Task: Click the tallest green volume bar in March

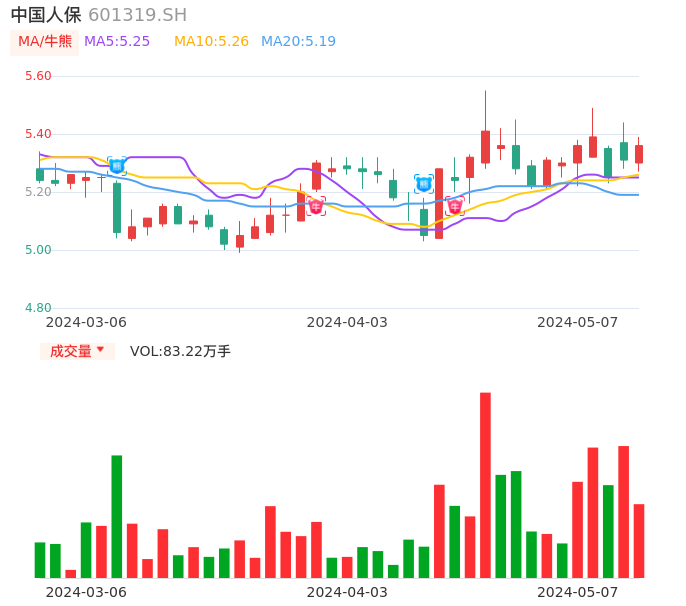Action: click(x=117, y=516)
